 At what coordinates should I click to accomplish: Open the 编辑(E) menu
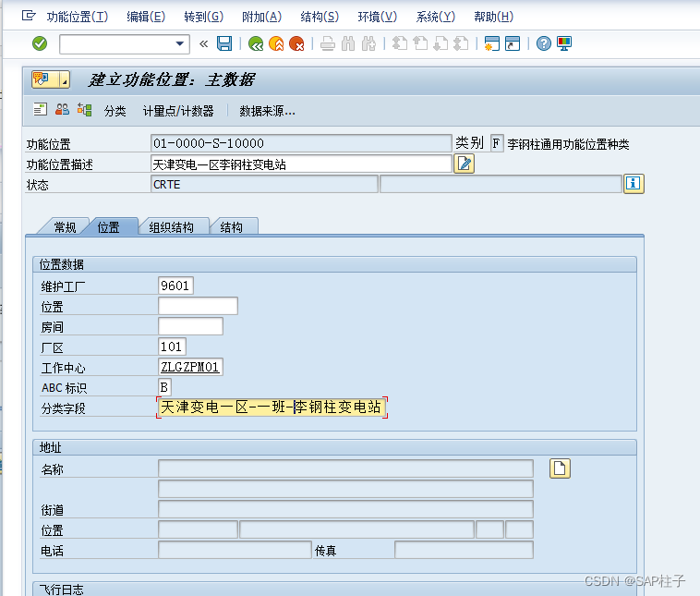point(146,17)
